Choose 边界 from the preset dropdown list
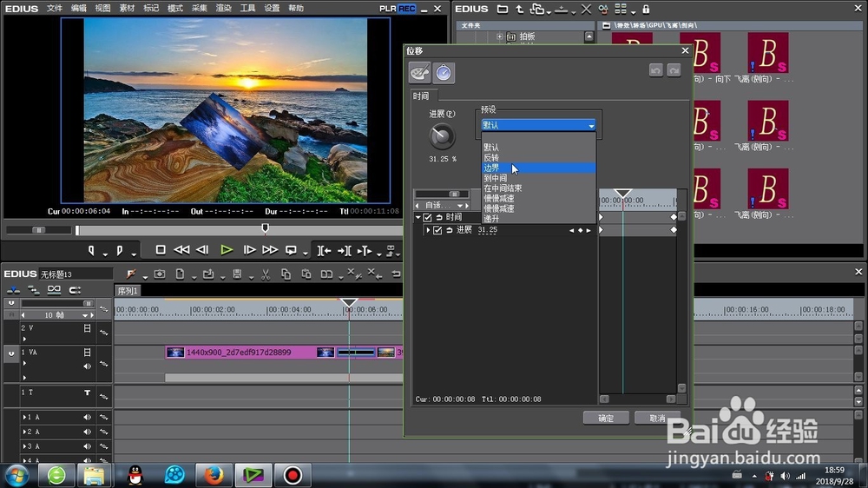The width and height of the screenshot is (868, 488). coord(491,168)
